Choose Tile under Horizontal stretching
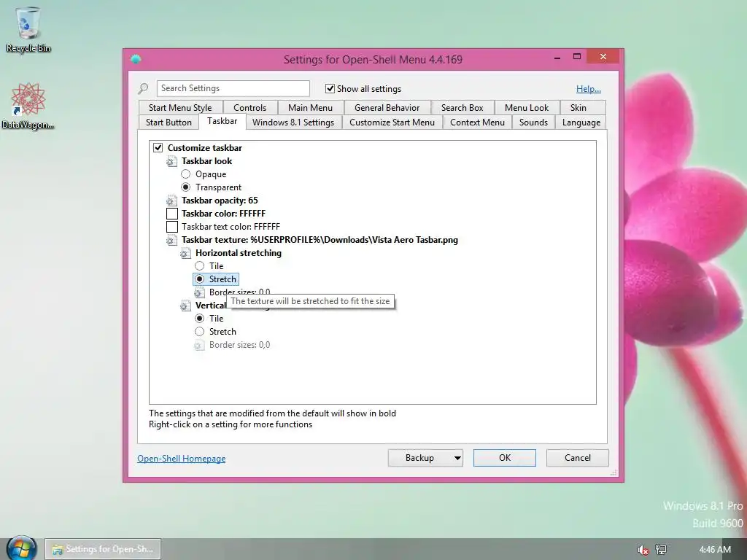747x560 pixels. coord(200,265)
